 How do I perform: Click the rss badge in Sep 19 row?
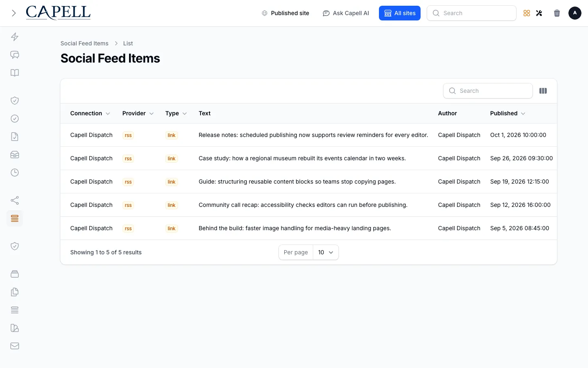point(128,182)
